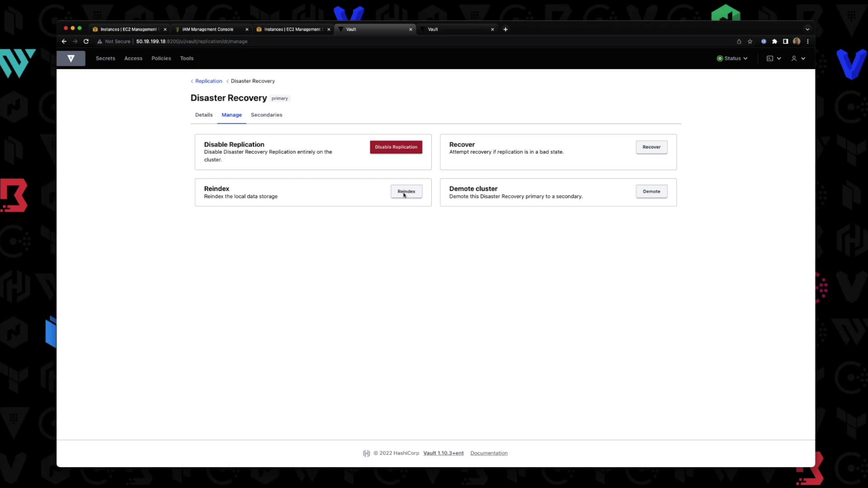
Task: Switch to the Secondaries tab
Action: (x=266, y=115)
